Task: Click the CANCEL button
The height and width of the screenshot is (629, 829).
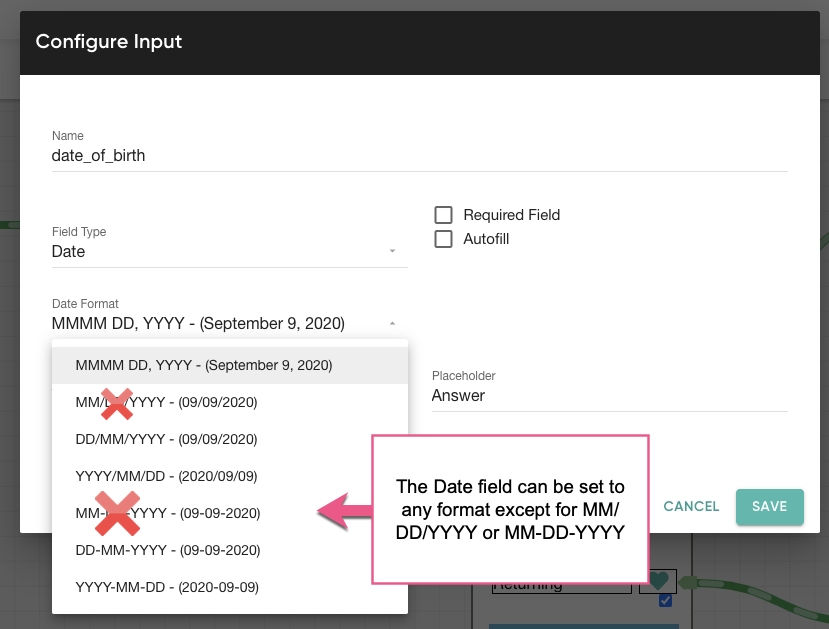Action: tap(690, 507)
